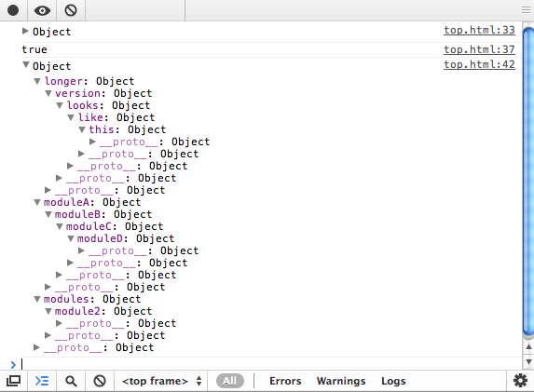
Task: Filter console by Errors
Action: tap(285, 381)
